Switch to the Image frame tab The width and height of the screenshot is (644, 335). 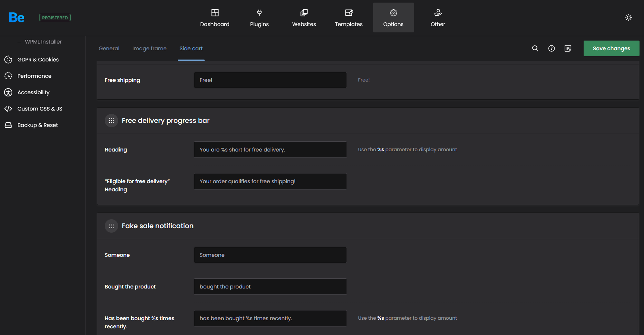point(149,48)
